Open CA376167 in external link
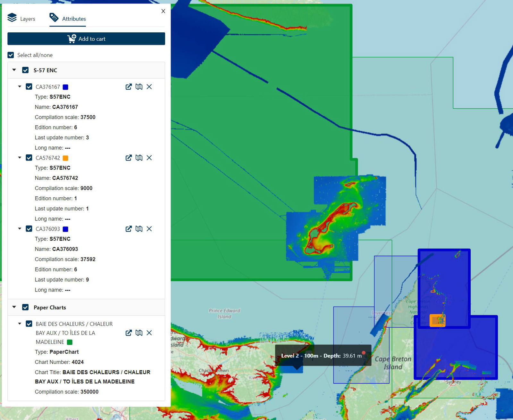 coord(129,86)
